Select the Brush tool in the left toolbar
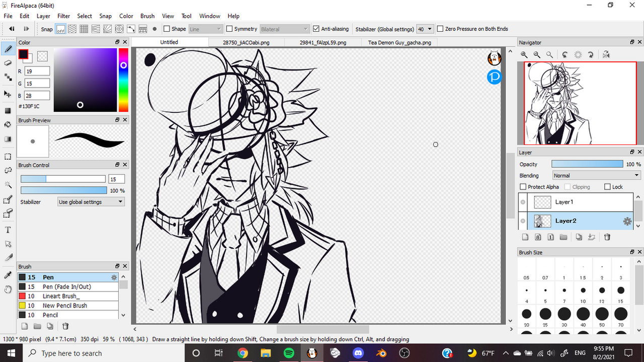644x362 pixels. [x=8, y=49]
